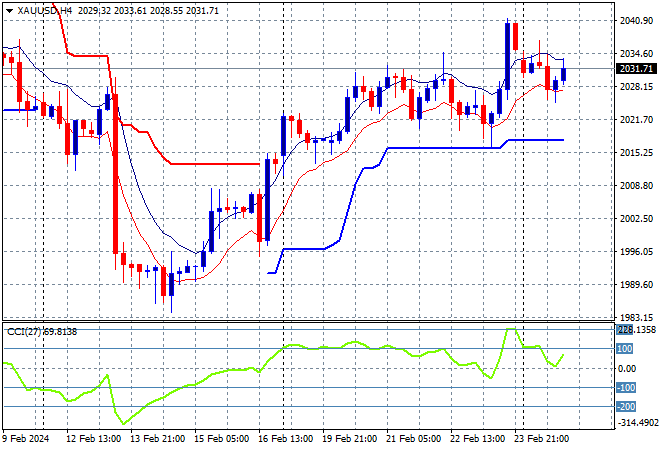Select the 9 Feb 2024 time axis label
This screenshot has height=450, width=660.
pos(26,439)
